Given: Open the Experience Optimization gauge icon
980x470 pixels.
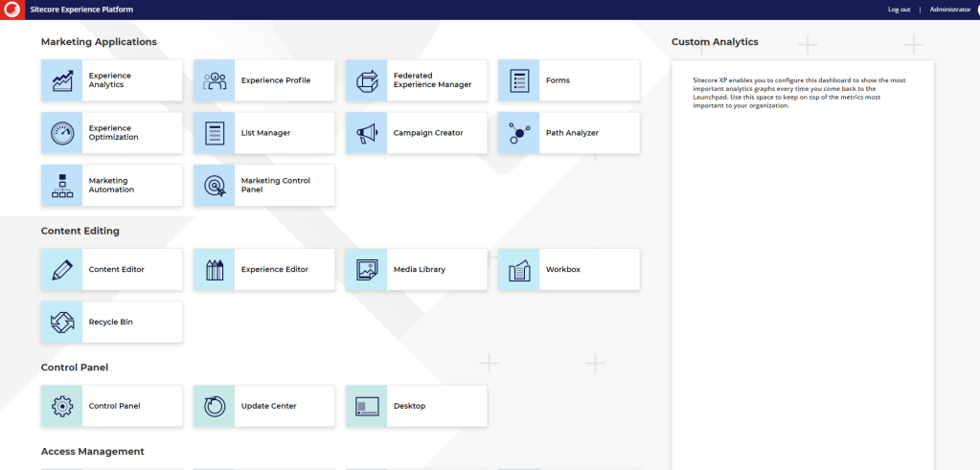Looking at the screenshot, I should [x=62, y=133].
